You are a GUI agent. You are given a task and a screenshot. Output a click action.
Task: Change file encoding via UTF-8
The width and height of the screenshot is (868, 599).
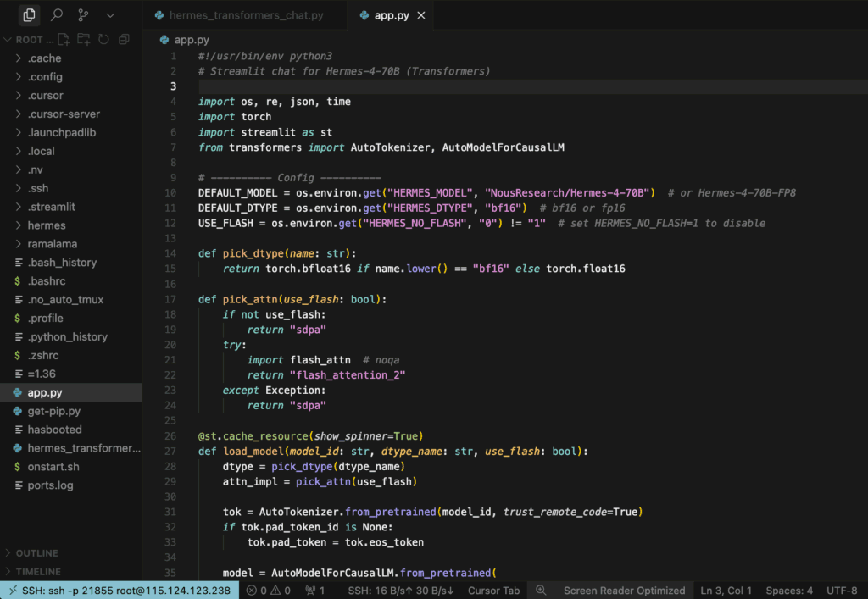click(842, 591)
